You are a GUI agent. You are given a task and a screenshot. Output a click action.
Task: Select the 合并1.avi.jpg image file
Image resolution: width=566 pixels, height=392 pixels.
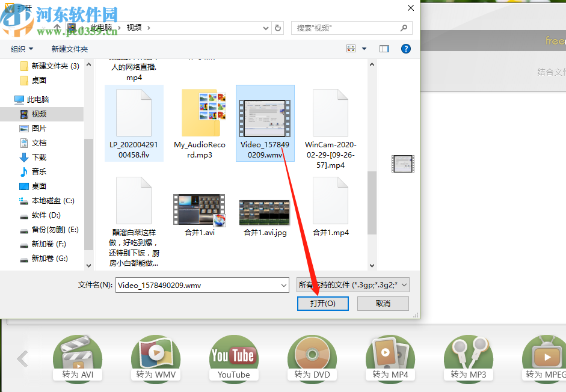(x=265, y=218)
